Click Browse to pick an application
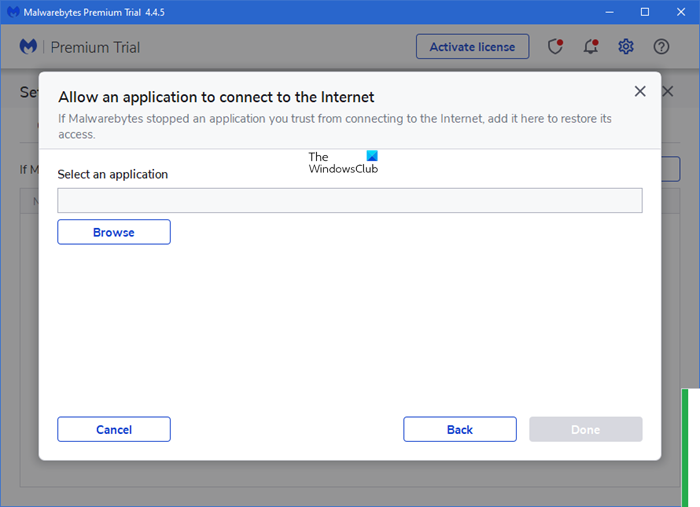The width and height of the screenshot is (700, 507). [x=114, y=232]
